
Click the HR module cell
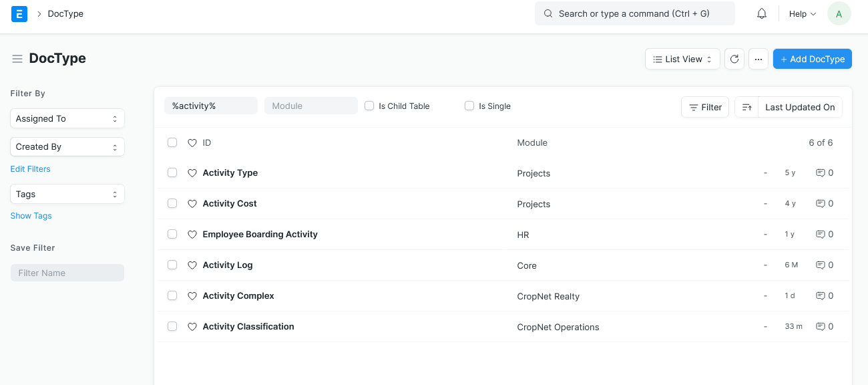point(523,235)
